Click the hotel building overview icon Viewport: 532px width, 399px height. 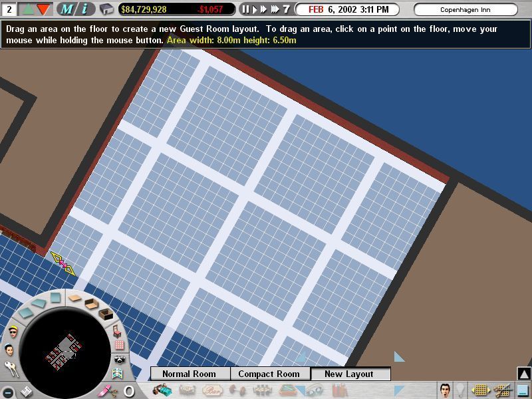(106, 9)
